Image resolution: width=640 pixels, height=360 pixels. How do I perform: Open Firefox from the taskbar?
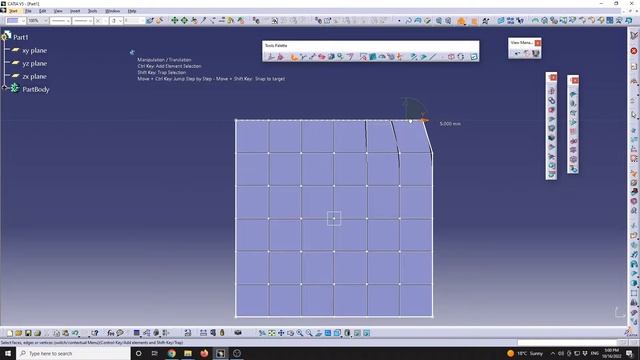click(x=204, y=353)
